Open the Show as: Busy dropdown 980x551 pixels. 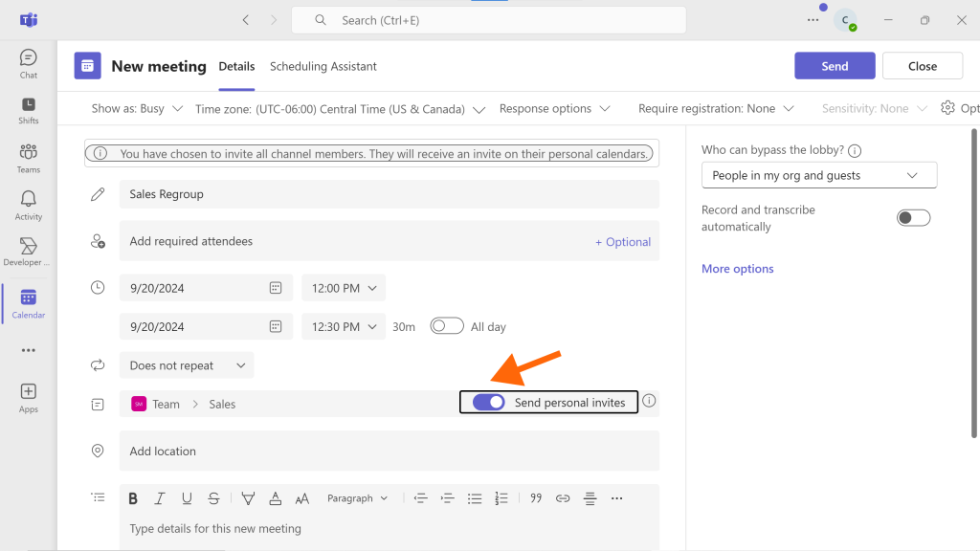pyautogui.click(x=137, y=109)
